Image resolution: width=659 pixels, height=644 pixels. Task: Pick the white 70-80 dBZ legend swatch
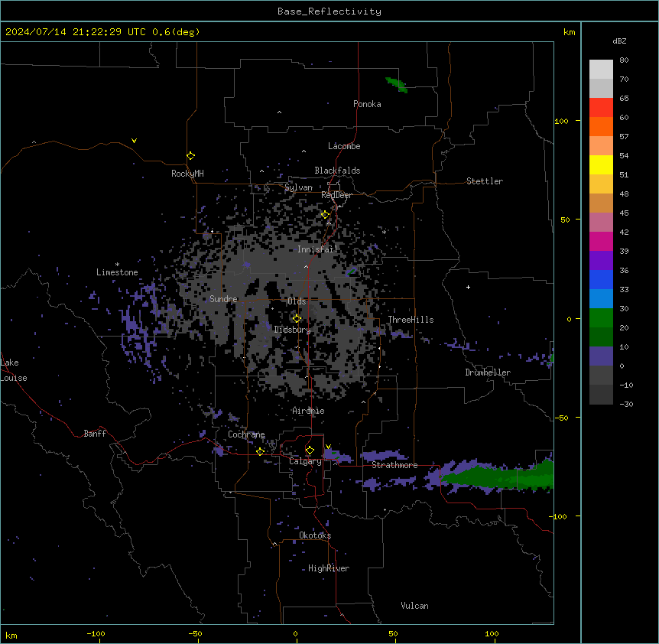(x=601, y=69)
